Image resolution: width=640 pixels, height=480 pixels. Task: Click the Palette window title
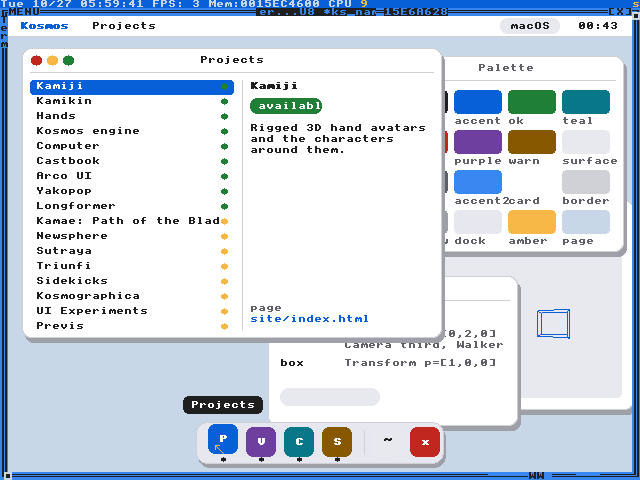pyautogui.click(x=506, y=68)
